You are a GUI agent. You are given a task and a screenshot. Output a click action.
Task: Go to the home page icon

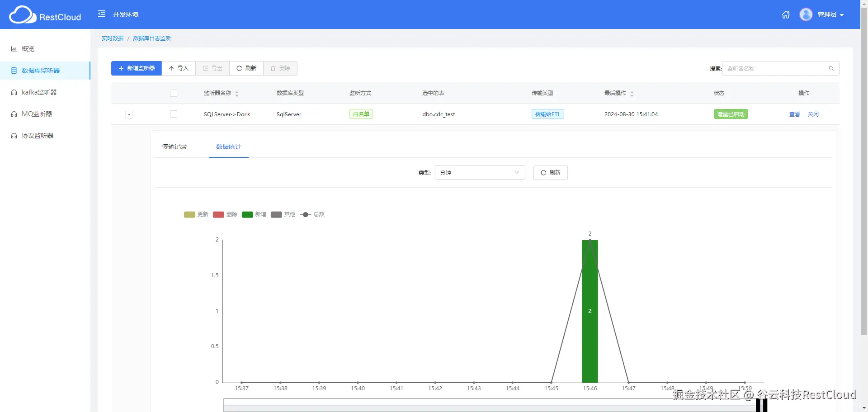point(786,14)
